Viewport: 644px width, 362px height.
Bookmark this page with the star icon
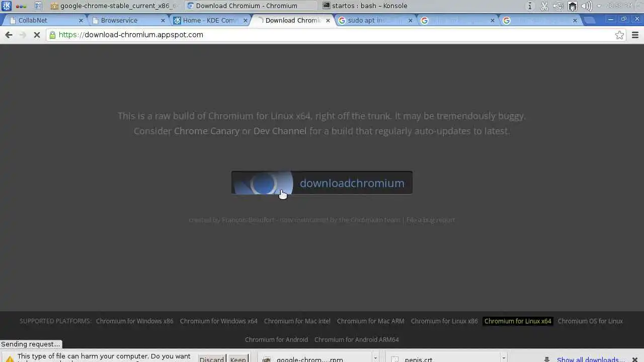(619, 35)
